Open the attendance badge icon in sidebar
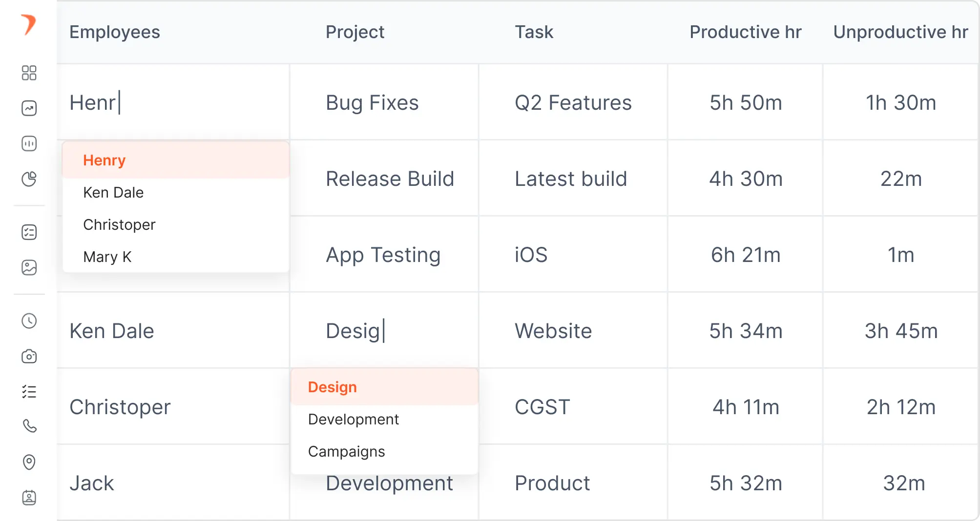This screenshot has height=521, width=980. pos(29,498)
